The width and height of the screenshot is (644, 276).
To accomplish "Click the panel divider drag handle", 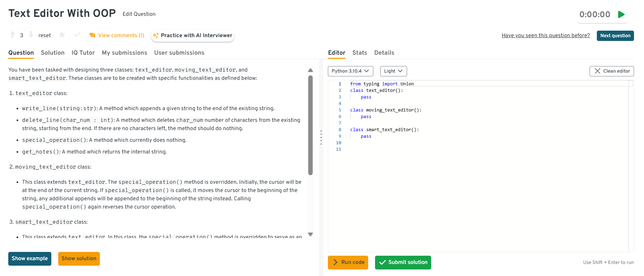I will pyautogui.click(x=321, y=137).
